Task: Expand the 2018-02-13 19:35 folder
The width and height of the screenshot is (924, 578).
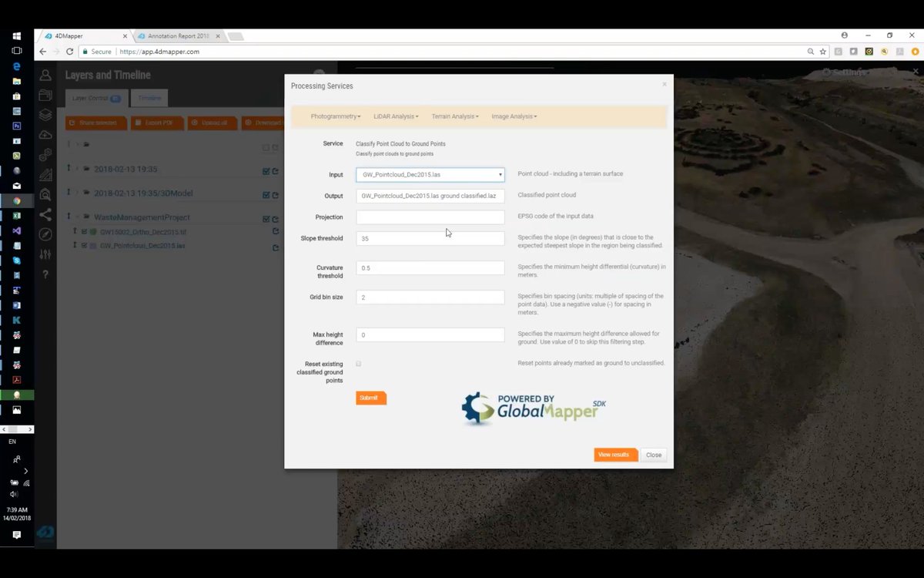Action: point(78,169)
